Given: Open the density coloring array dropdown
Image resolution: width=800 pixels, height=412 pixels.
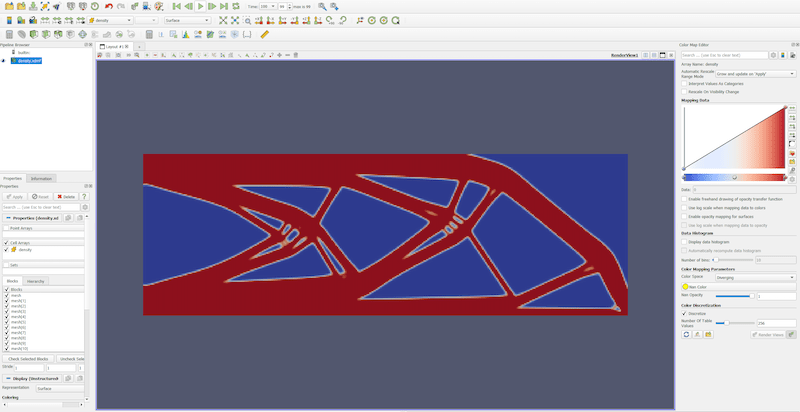Looking at the screenshot, I should tap(120, 20).
